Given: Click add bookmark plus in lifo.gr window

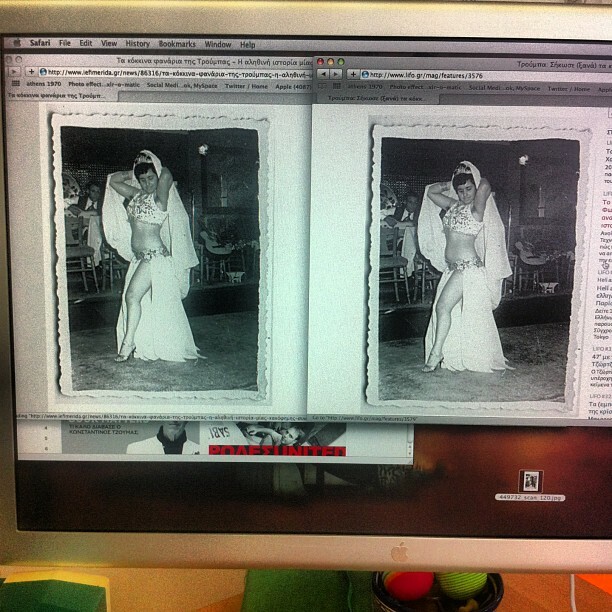Looking at the screenshot, I should 353,74.
